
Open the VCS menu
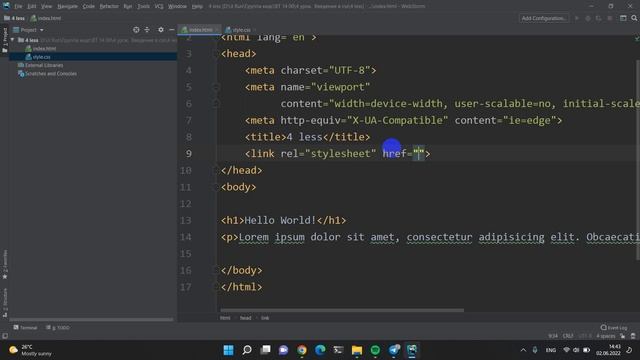(159, 6)
